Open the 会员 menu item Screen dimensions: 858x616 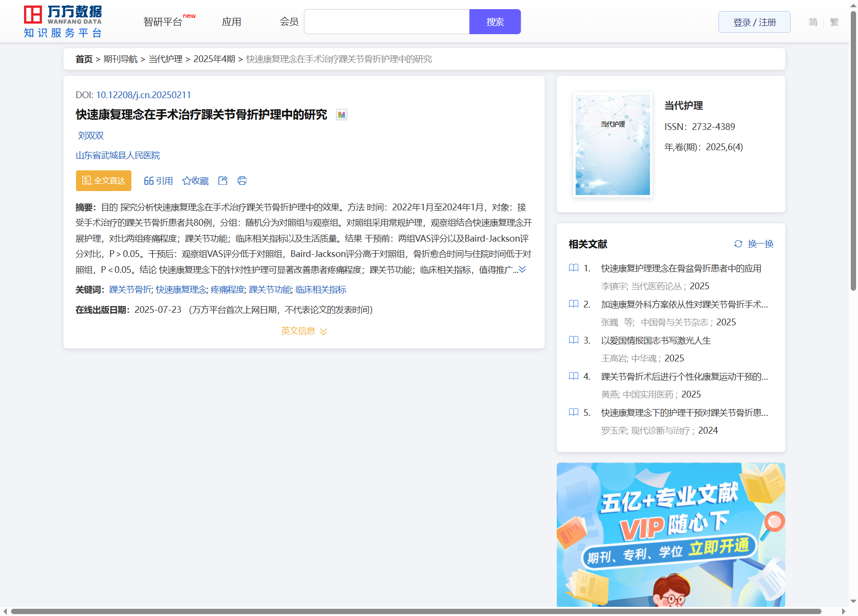pyautogui.click(x=289, y=22)
